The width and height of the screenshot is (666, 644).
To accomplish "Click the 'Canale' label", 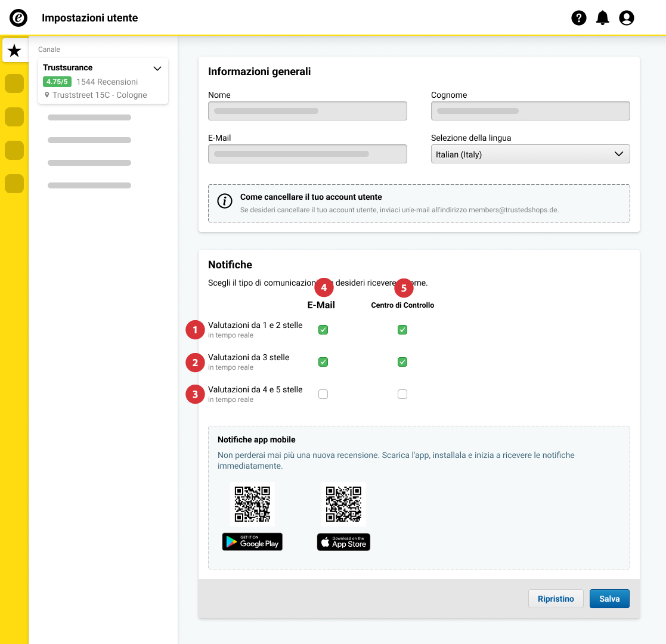I will pos(49,49).
